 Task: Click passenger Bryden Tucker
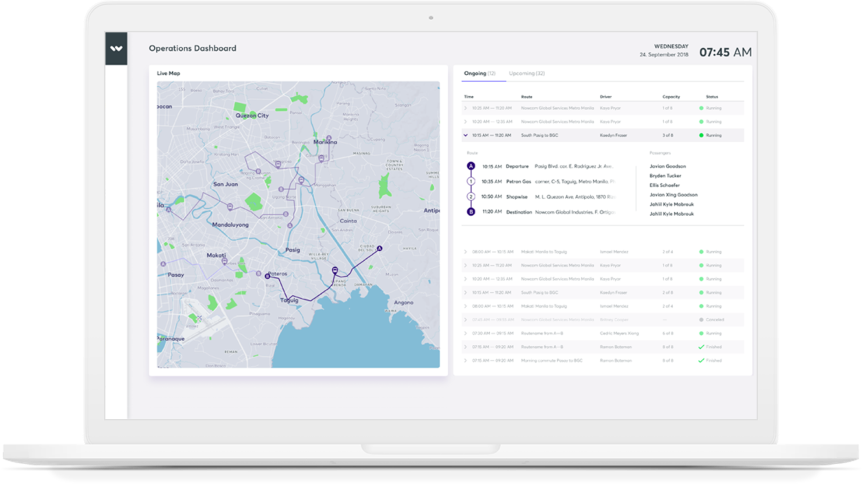point(664,175)
